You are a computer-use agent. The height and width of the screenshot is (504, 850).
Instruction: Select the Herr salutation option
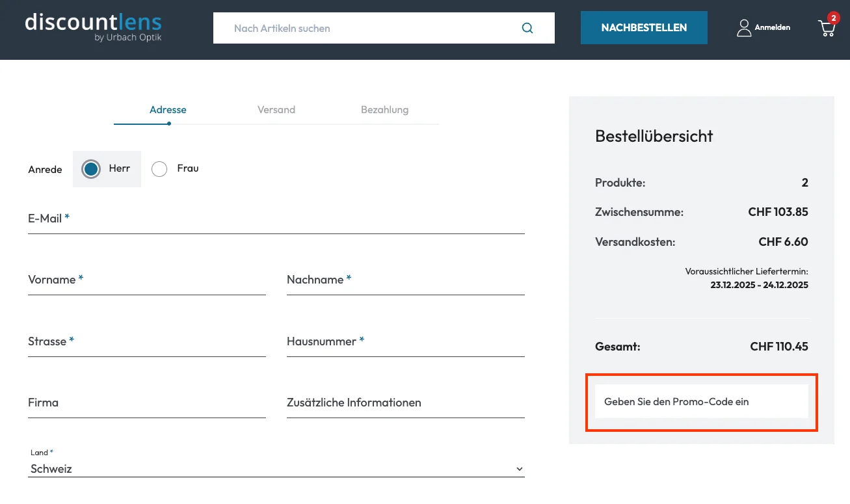click(x=91, y=168)
